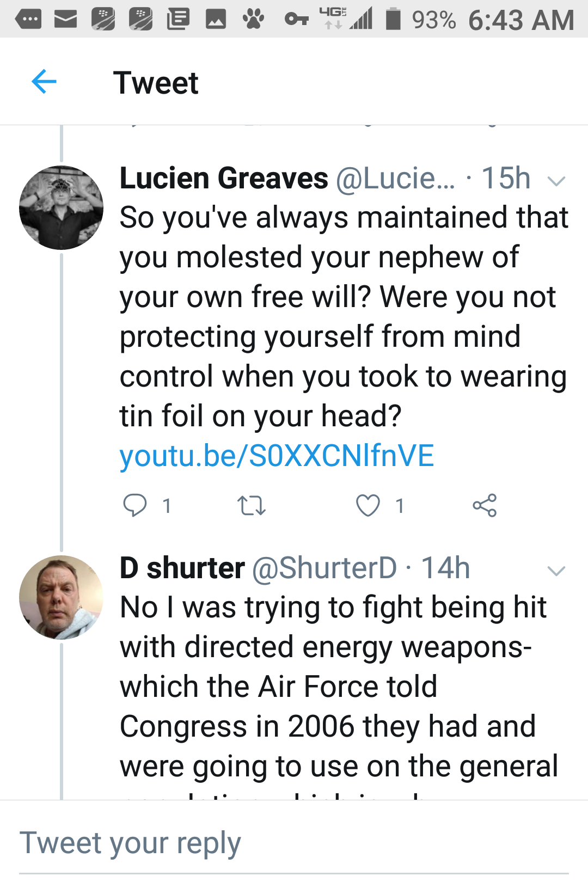
Task: Like Lucien Greaves' tweet
Action: (x=368, y=505)
